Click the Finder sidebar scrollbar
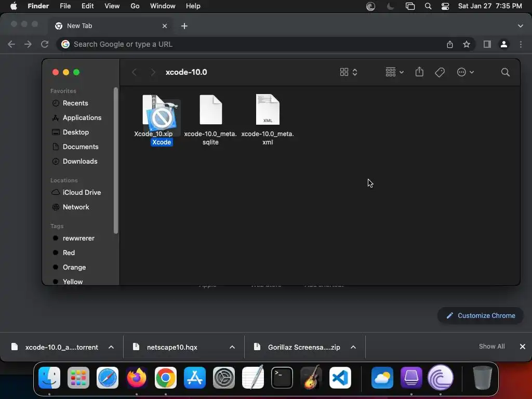The width and height of the screenshot is (532, 399). [116, 161]
